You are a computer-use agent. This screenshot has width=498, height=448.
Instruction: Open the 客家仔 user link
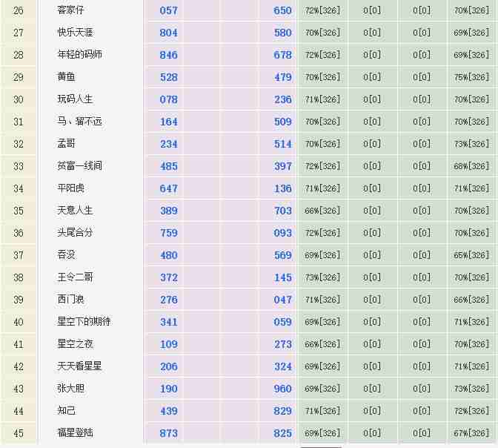(70, 10)
